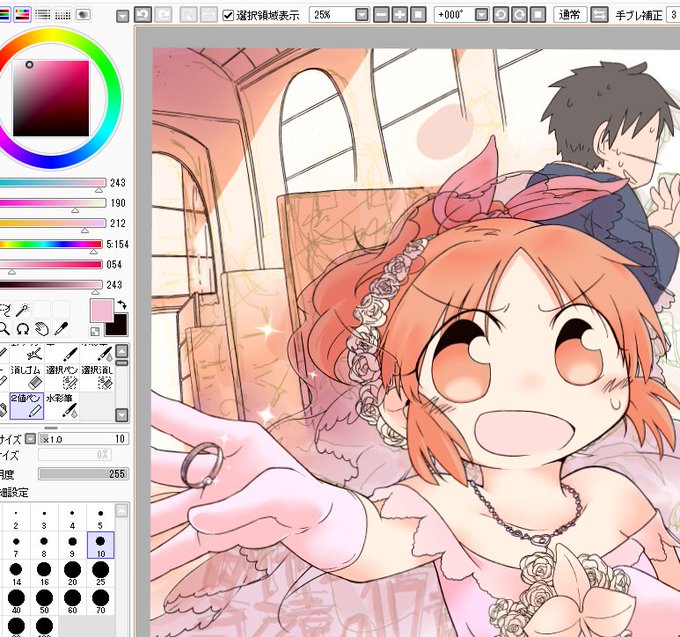Adjust the red channel slider at 243
The height and width of the screenshot is (637, 680).
pos(52,183)
